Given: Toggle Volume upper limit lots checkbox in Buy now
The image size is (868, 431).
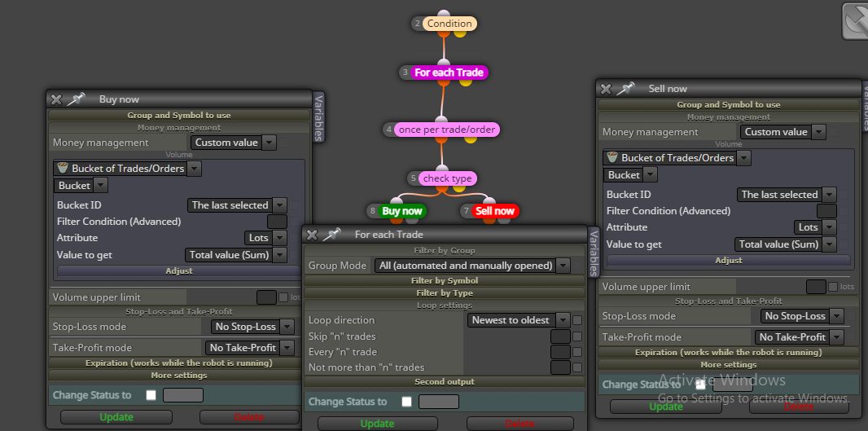Looking at the screenshot, I should coord(283,297).
